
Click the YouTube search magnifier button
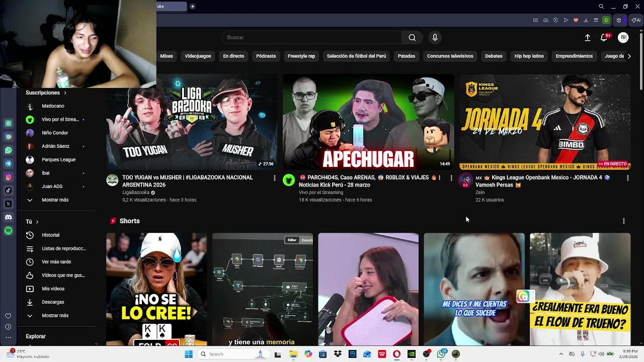412,37
